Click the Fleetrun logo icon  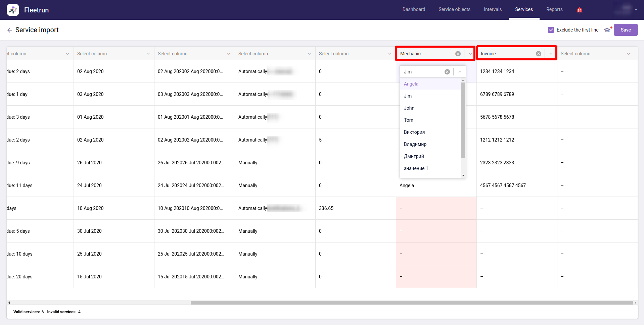coord(13,10)
